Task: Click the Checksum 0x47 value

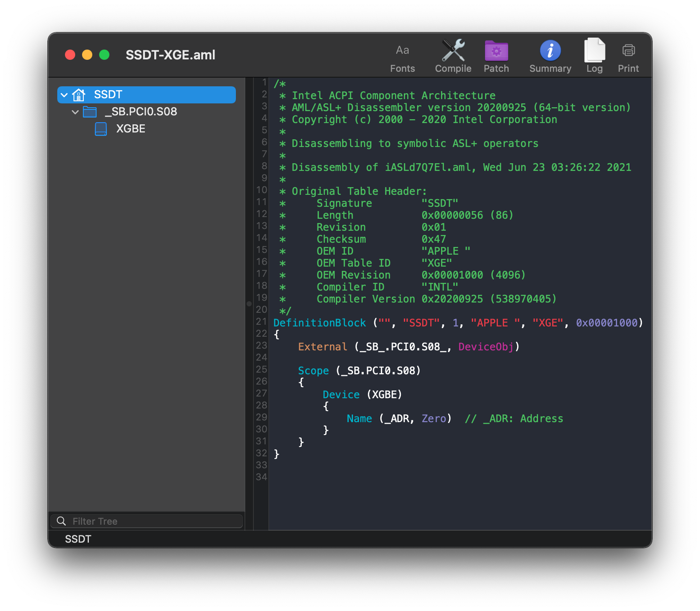Action: (x=434, y=239)
